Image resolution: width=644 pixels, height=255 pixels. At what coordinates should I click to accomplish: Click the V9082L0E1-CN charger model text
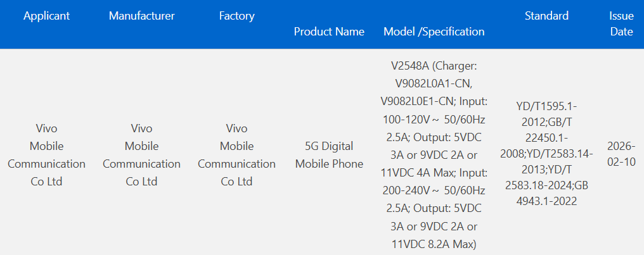coord(416,101)
